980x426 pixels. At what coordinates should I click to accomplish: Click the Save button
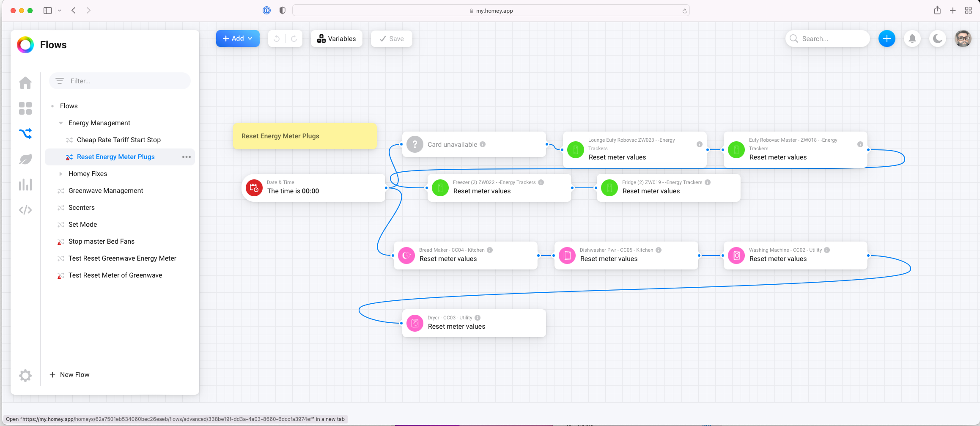click(392, 38)
